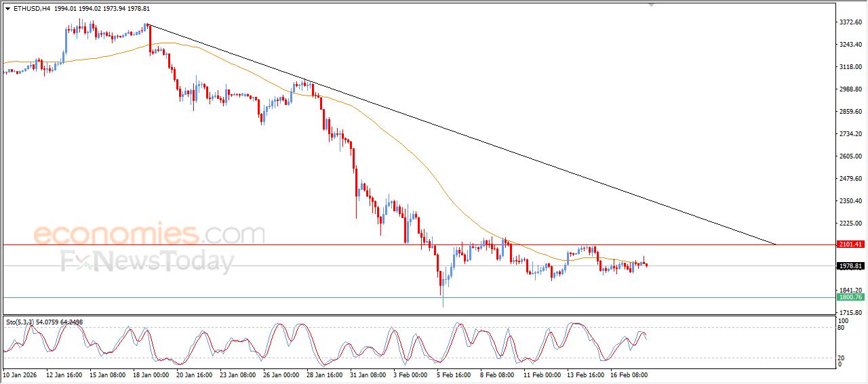
Task: Click the FxNewsToday watermark logo
Action: pyautogui.click(x=147, y=261)
